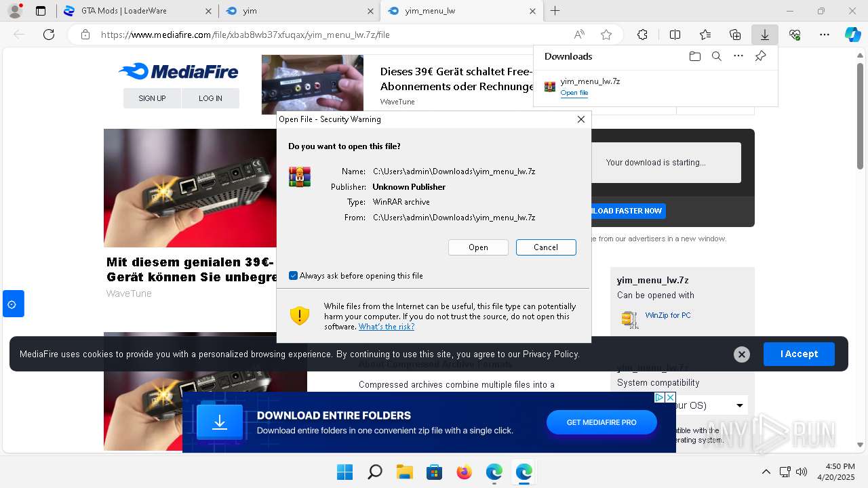This screenshot has width=868, height=488.
Task: Search downloads with magnifier icon
Action: click(x=717, y=56)
